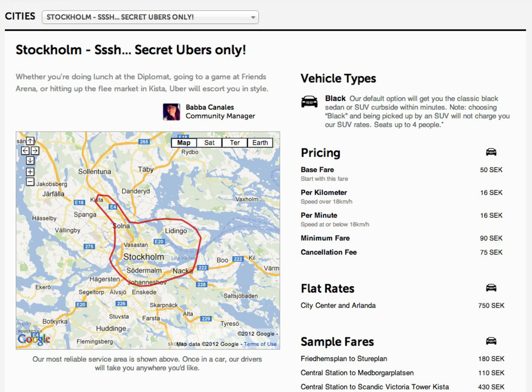The width and height of the screenshot is (532, 392).
Task: Click the Black sedan vehicle icon
Action: tap(309, 102)
